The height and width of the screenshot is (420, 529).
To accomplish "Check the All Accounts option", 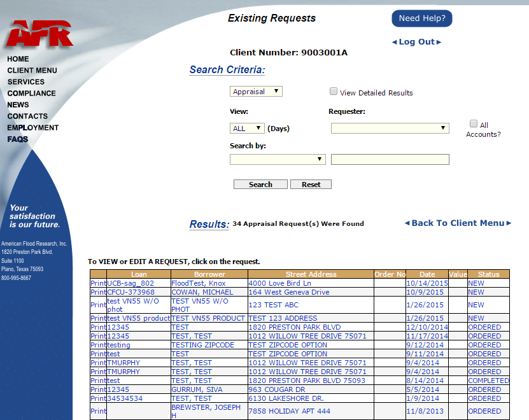I will tap(474, 123).
